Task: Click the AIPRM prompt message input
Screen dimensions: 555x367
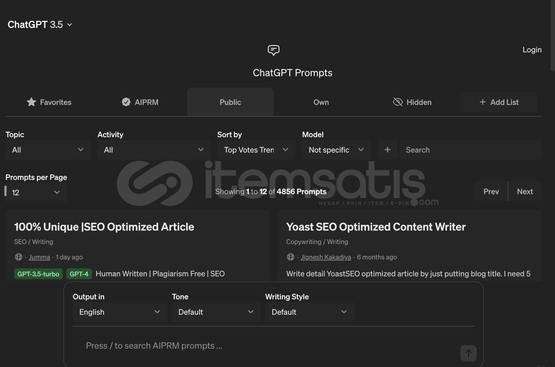Action: pos(269,346)
